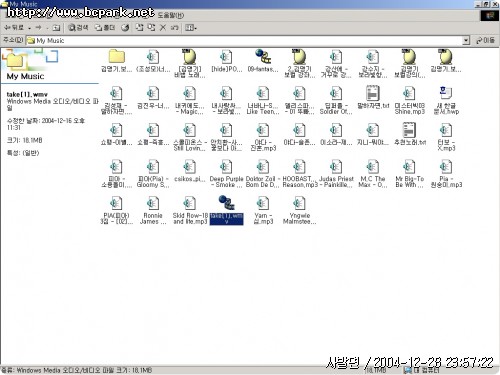This screenshot has height=375, width=500.
Task: Select the first yellow folder icon
Action: (x=116, y=61)
